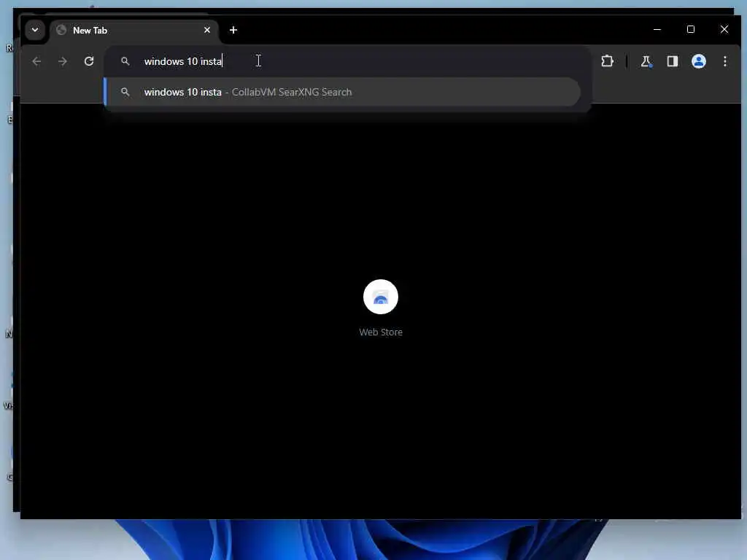747x560 pixels.
Task: Click the magnifier icon in suggestion row
Action: [x=125, y=92]
